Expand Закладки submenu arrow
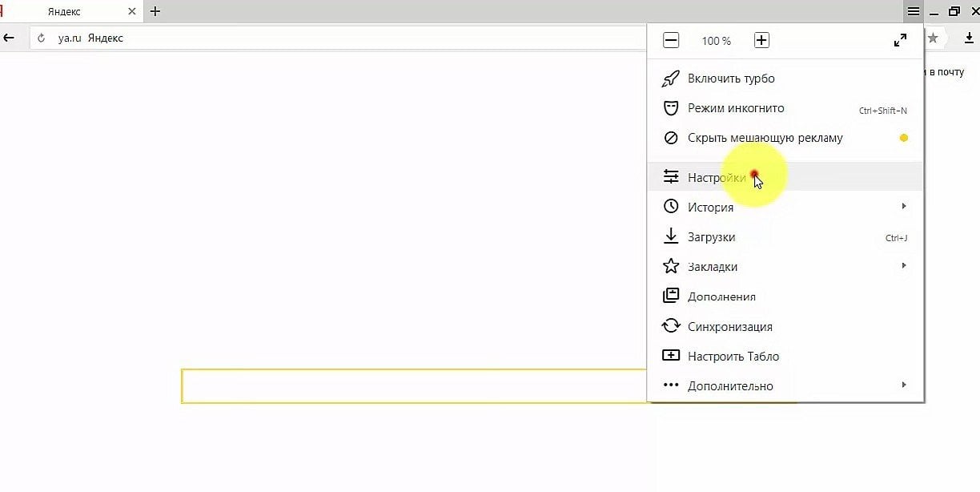 point(904,266)
